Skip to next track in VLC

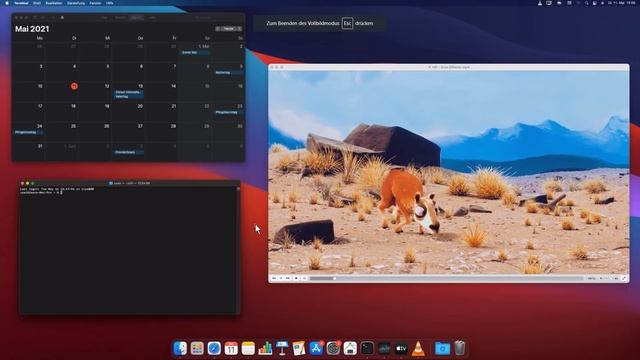coord(288,278)
